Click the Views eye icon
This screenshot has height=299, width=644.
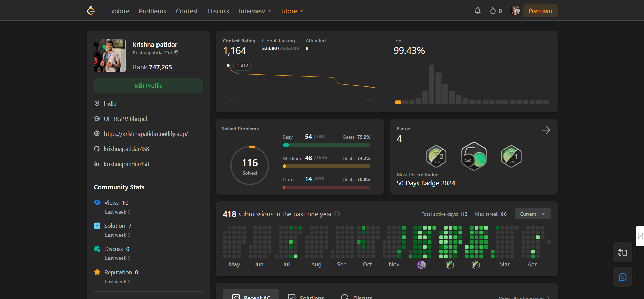pos(97,202)
